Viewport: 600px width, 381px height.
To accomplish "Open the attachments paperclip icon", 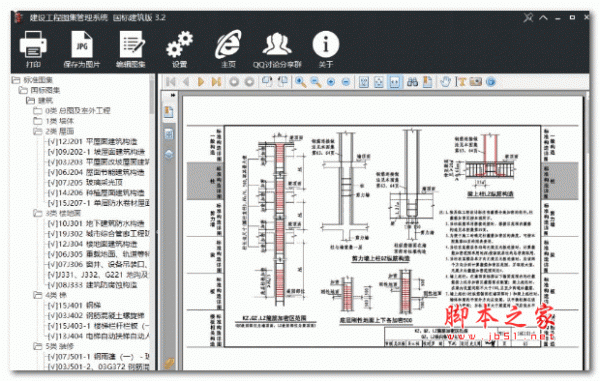I will click(x=169, y=363).
